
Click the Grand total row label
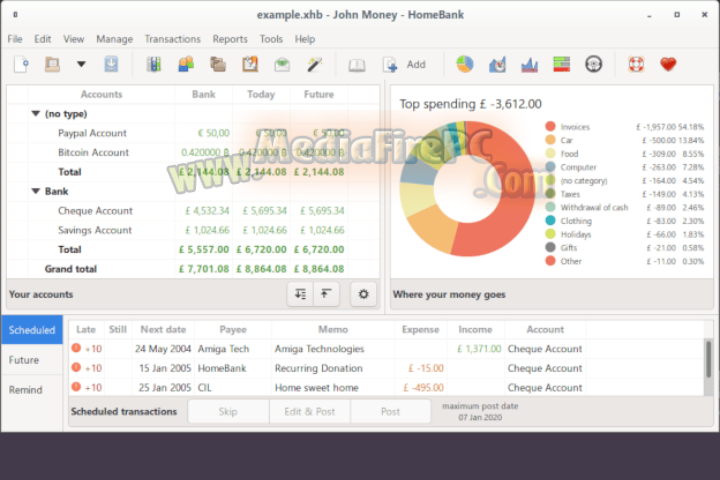click(x=70, y=269)
